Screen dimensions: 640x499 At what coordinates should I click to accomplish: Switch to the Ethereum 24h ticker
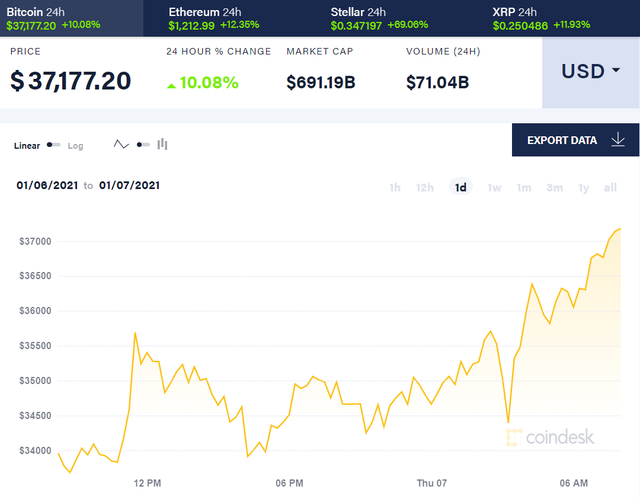click(213, 19)
